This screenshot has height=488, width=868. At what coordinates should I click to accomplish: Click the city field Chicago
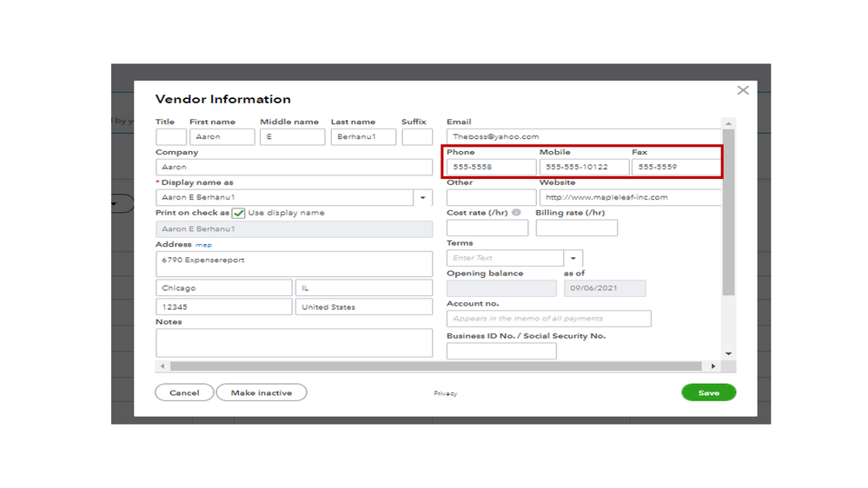click(x=223, y=288)
